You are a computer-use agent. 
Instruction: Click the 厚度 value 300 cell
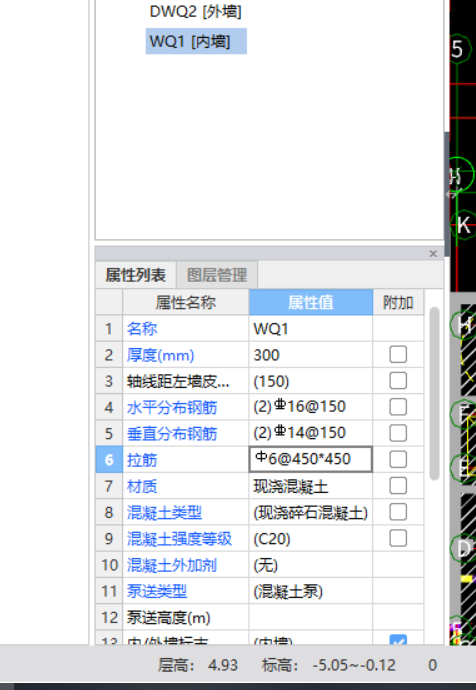(311, 355)
